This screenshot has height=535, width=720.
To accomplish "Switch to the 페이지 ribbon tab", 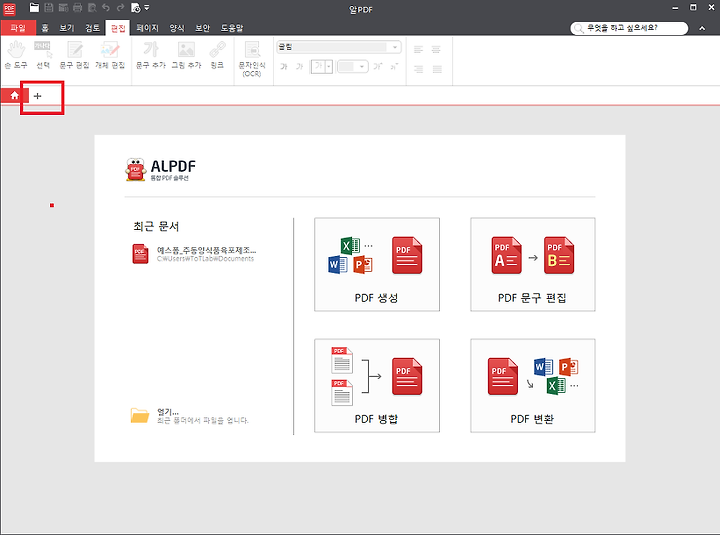I will (147, 28).
